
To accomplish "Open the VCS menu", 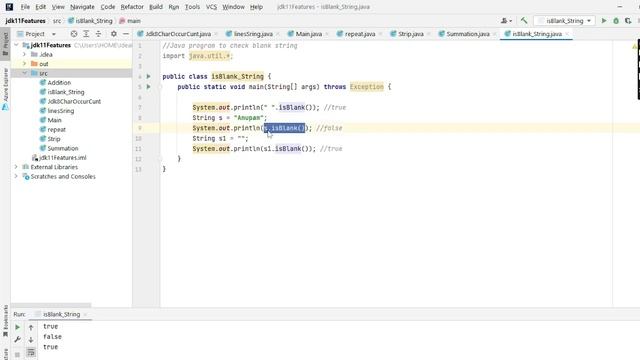I will coord(211,7).
